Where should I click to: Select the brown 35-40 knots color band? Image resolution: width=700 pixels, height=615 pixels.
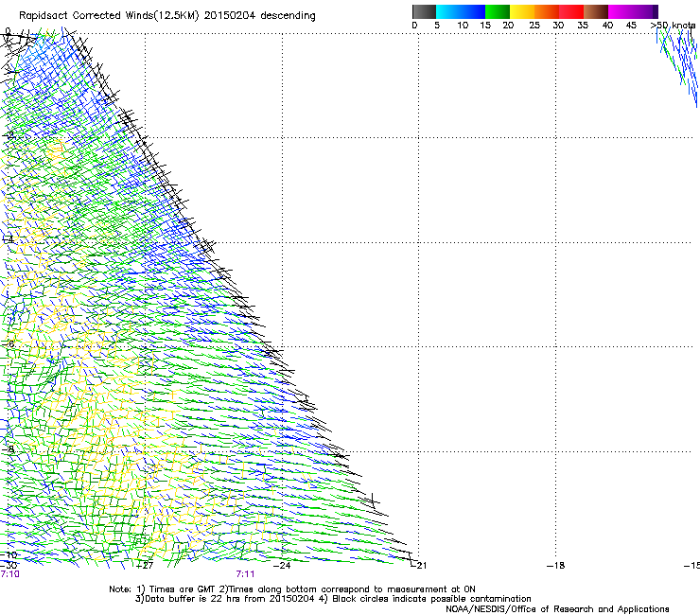pos(596,11)
